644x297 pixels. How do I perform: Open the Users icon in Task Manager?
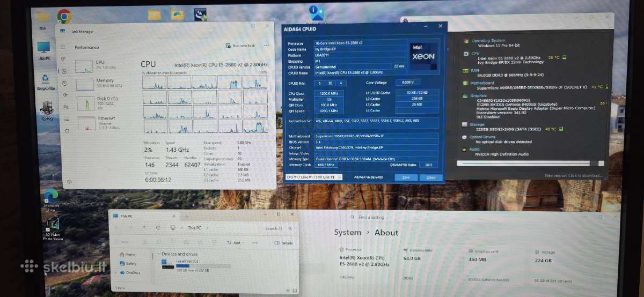tap(66, 107)
